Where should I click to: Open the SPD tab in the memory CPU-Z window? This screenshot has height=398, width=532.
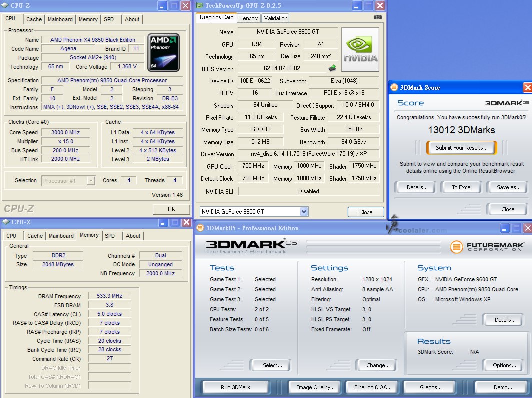[x=110, y=236]
